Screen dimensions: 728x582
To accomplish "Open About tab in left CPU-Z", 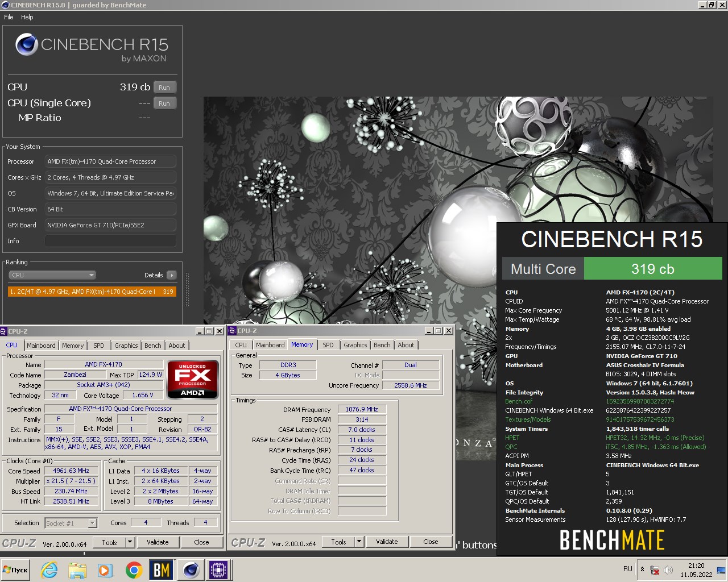I will [177, 346].
